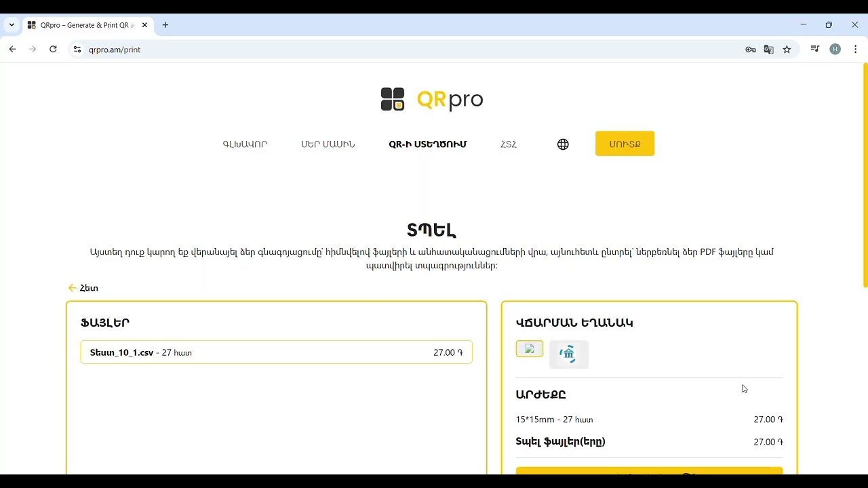Go to ԳԼԽԱՎՈՐ menu item
The height and width of the screenshot is (488, 868).
245,144
